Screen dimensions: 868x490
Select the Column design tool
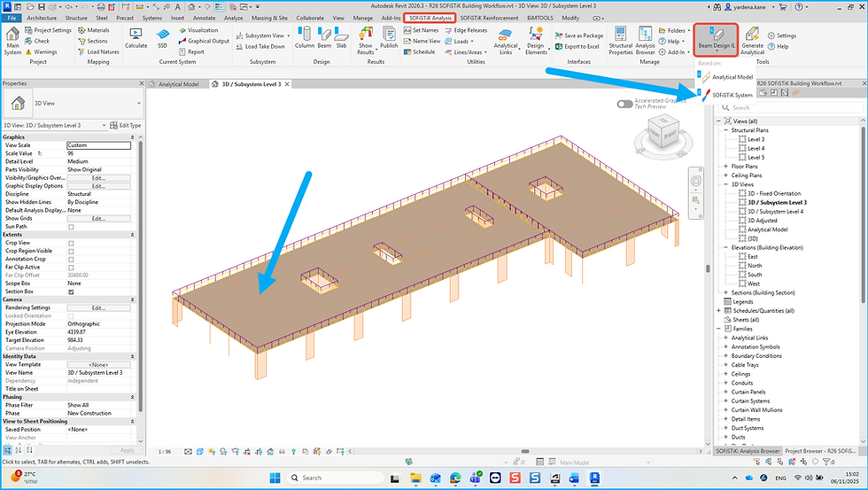coord(304,37)
